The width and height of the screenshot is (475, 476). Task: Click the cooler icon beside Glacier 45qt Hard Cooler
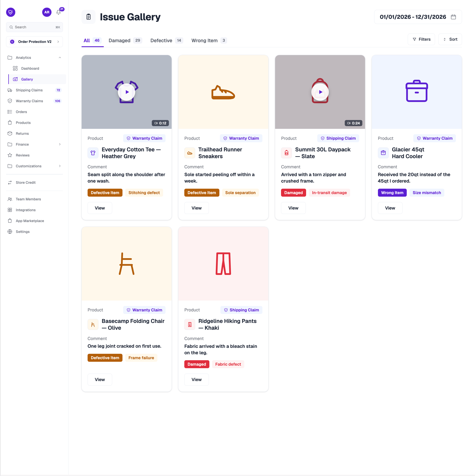(x=383, y=153)
